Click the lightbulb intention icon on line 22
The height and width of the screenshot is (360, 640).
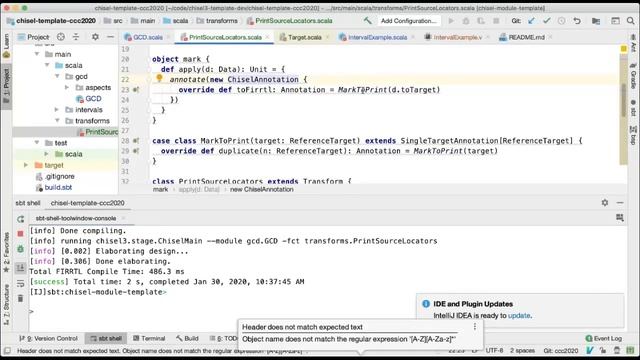pos(159,78)
